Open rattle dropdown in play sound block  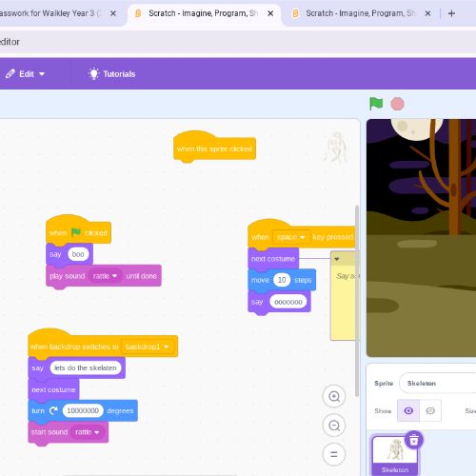point(106,276)
